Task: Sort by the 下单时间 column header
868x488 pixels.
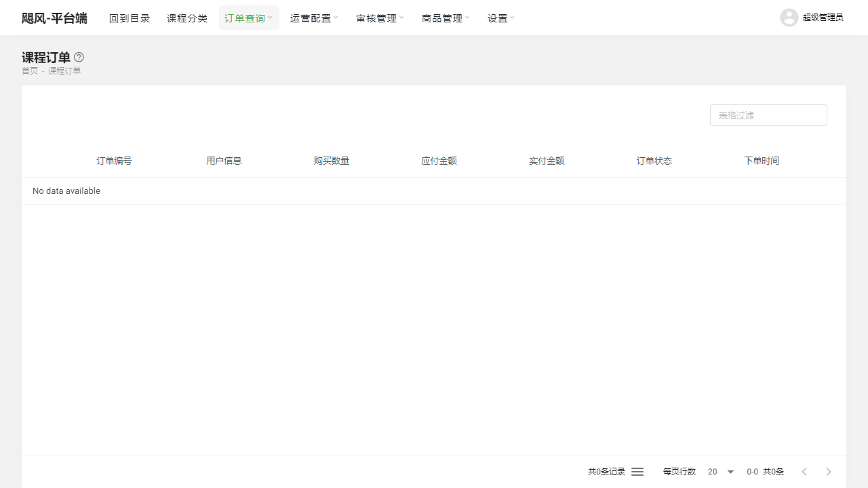Action: click(762, 161)
